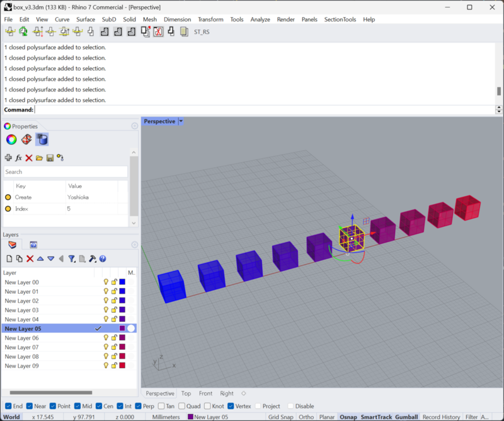The width and height of the screenshot is (504, 421).
Task: Delete the selected user text entry
Action: click(29, 158)
